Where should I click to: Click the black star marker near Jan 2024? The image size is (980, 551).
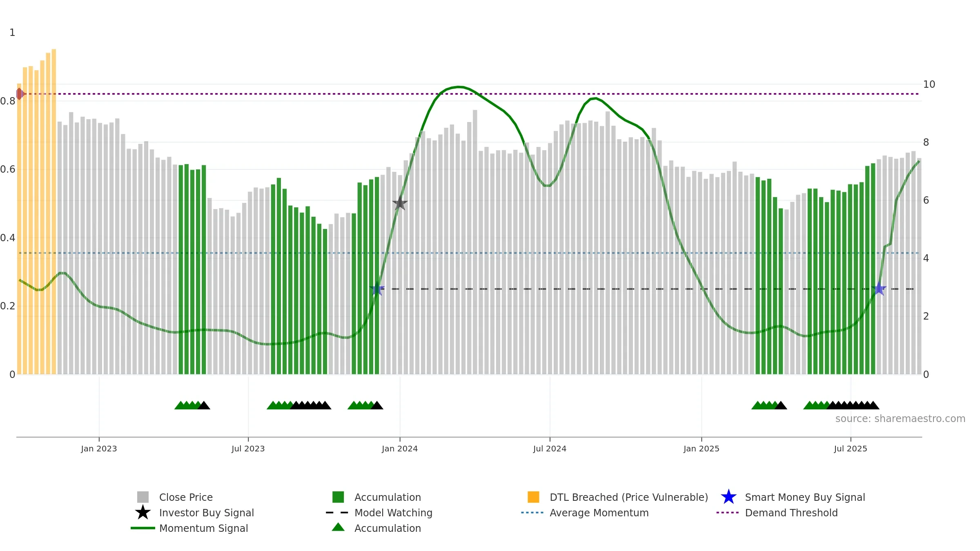click(400, 203)
